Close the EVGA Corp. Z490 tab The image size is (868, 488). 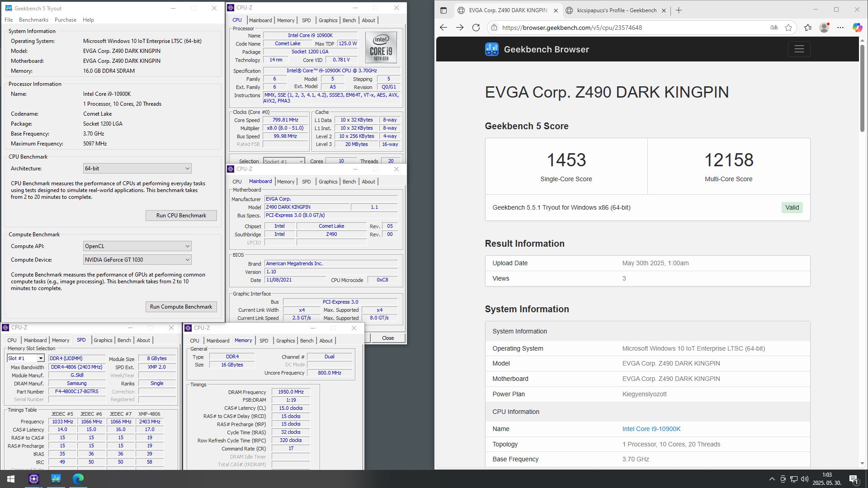[556, 10]
